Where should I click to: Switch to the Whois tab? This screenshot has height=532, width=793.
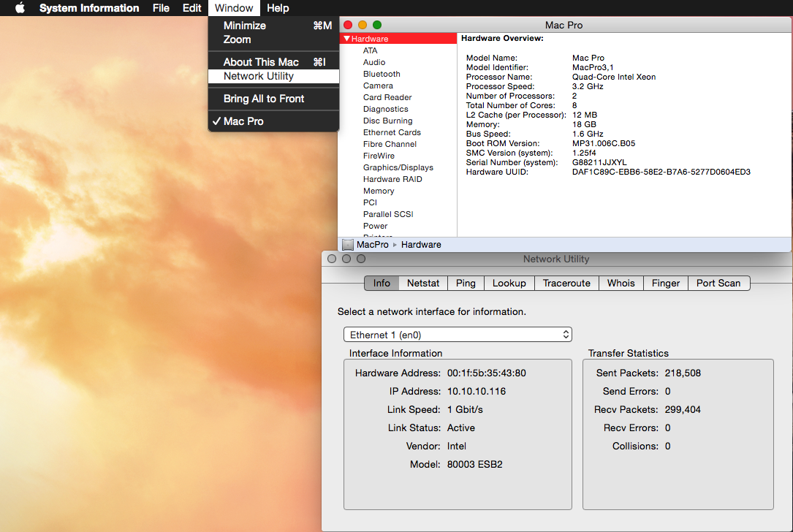(x=621, y=284)
